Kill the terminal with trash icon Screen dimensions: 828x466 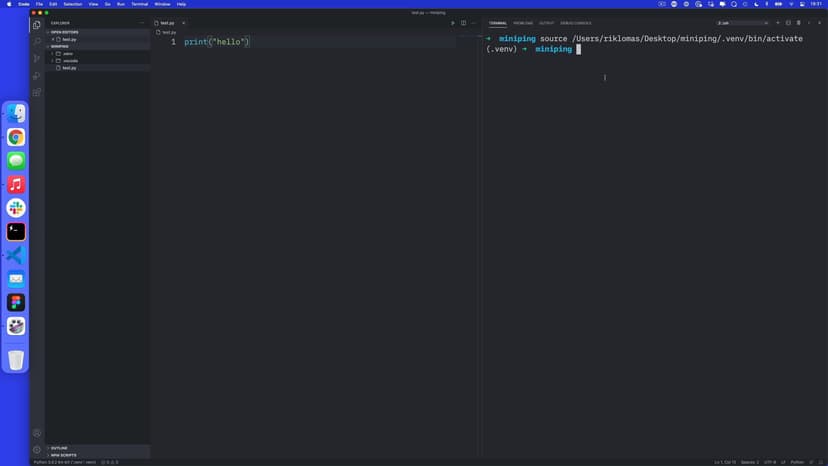(798, 23)
